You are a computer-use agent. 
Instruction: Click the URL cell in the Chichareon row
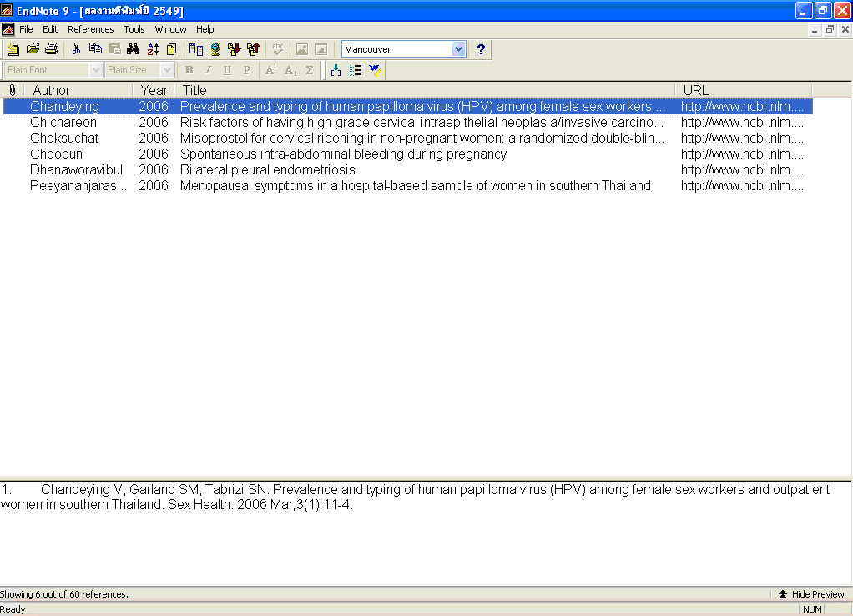coord(742,123)
